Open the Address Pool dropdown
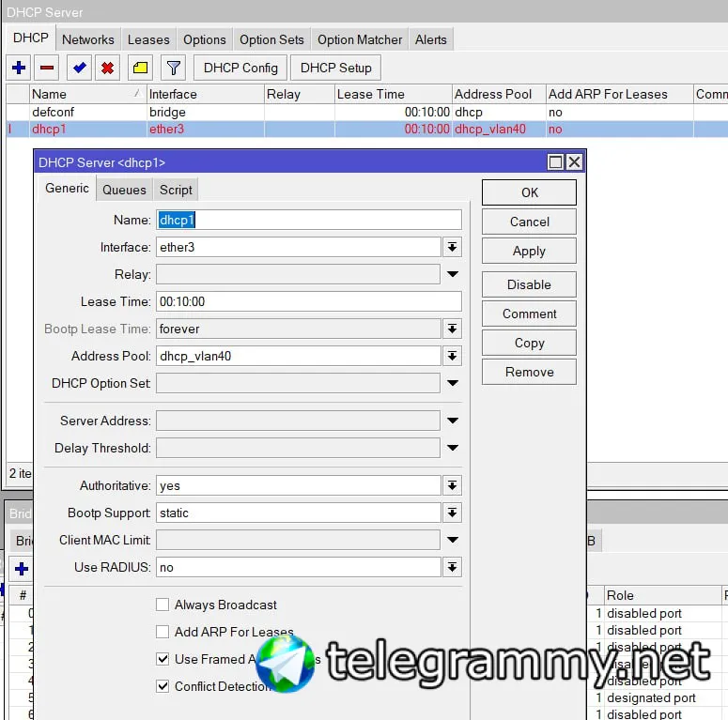 pyautogui.click(x=452, y=356)
